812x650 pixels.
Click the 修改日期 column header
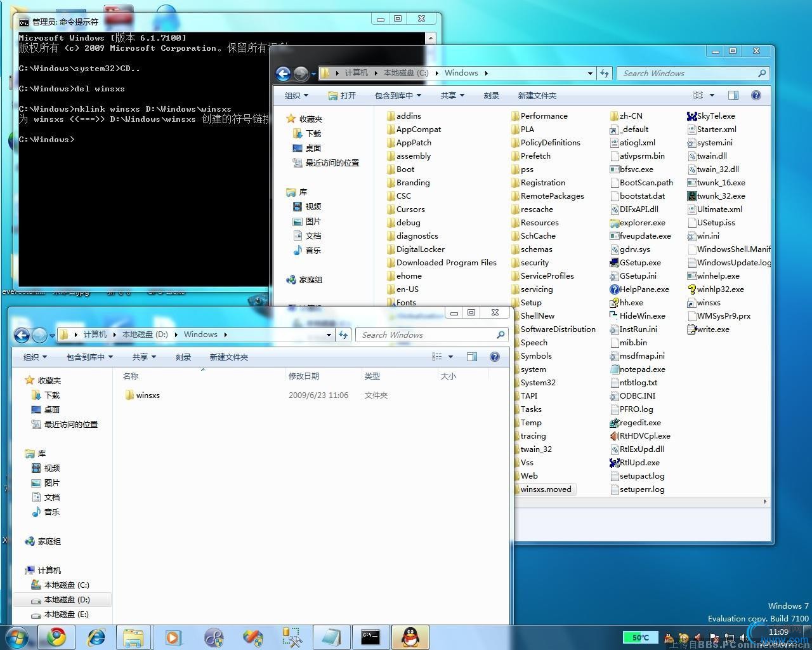click(304, 376)
